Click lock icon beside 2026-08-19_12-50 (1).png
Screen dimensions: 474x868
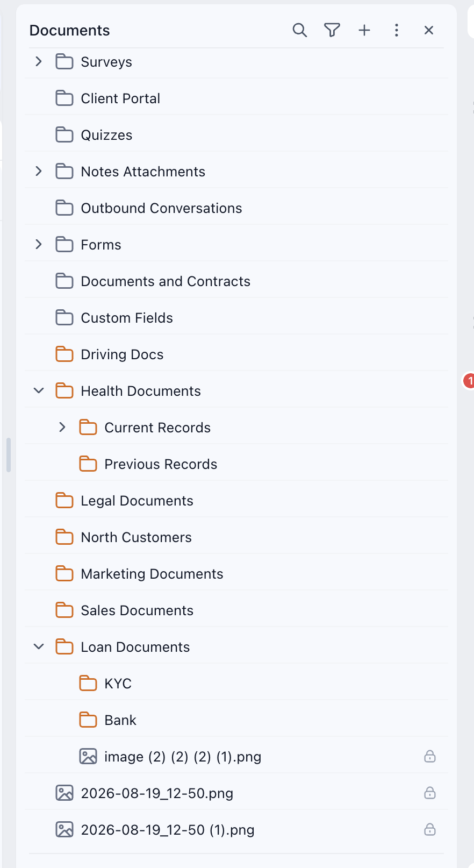point(430,829)
